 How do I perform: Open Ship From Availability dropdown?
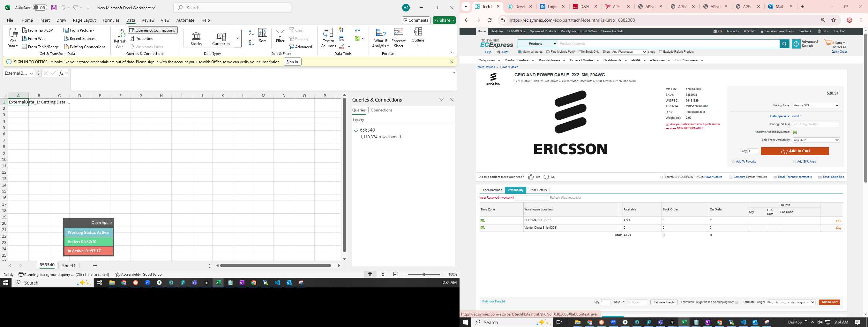[x=816, y=140]
